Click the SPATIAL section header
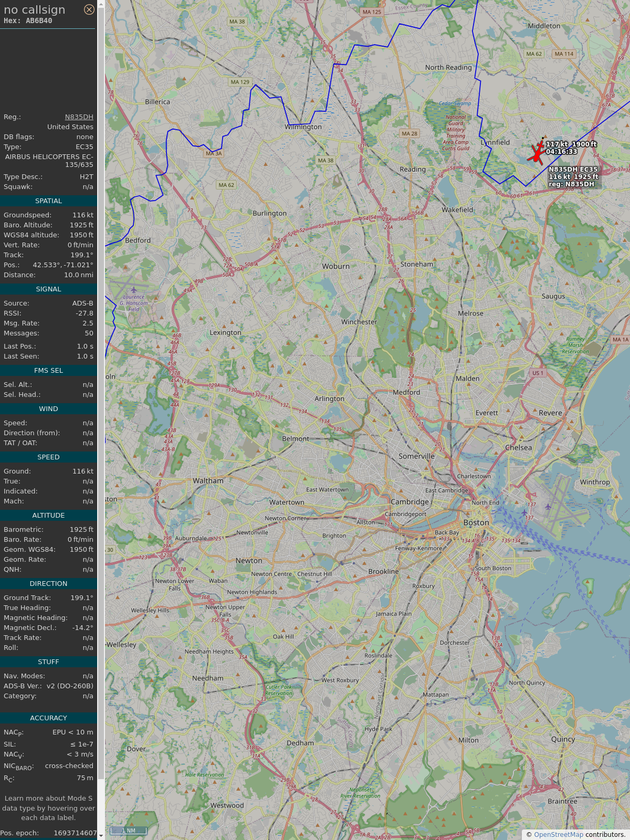 point(48,201)
